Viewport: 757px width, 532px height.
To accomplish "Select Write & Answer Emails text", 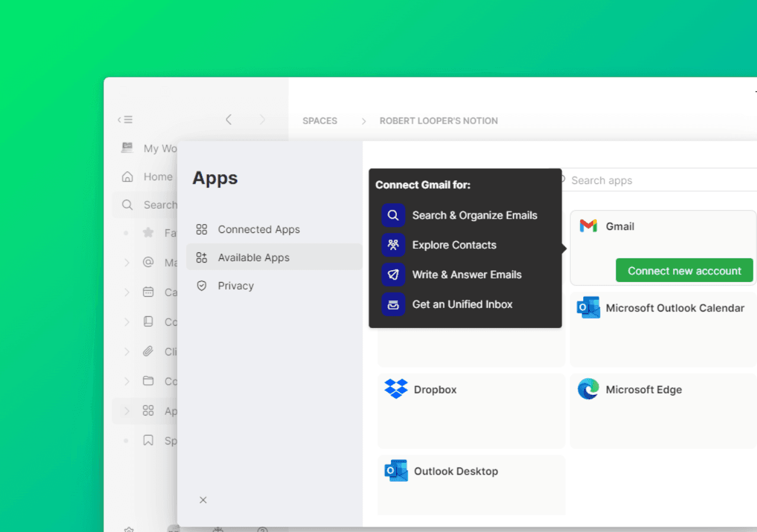I will point(467,274).
